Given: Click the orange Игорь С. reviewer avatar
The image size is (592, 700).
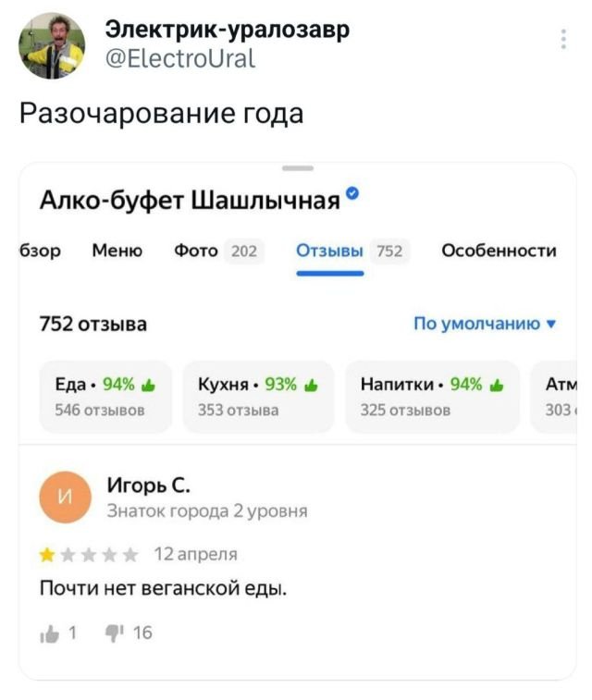Looking at the screenshot, I should [64, 497].
